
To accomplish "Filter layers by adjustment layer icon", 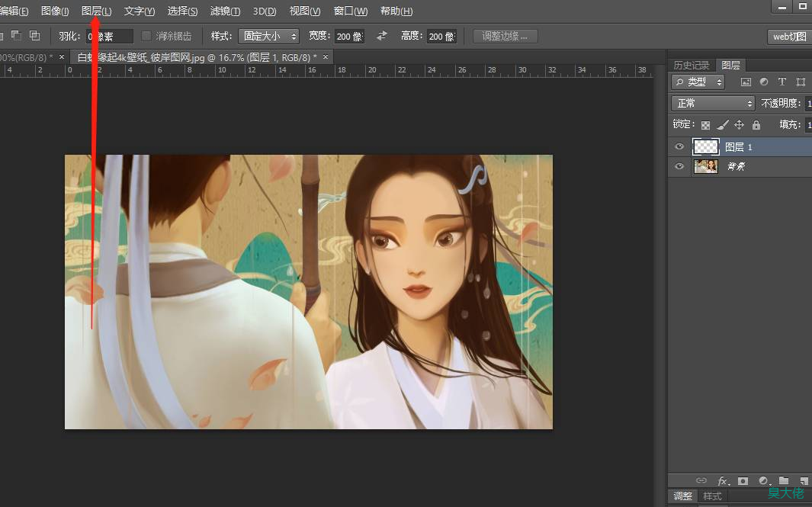I will point(764,82).
